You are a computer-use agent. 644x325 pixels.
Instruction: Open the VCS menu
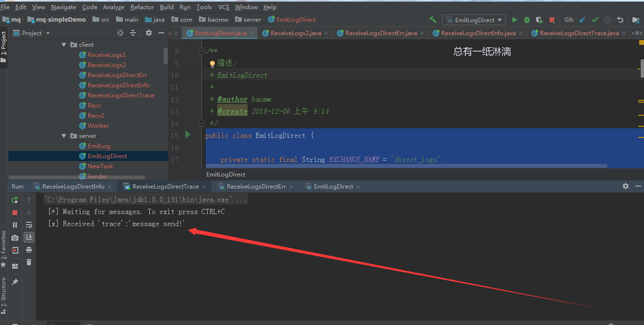(223, 7)
